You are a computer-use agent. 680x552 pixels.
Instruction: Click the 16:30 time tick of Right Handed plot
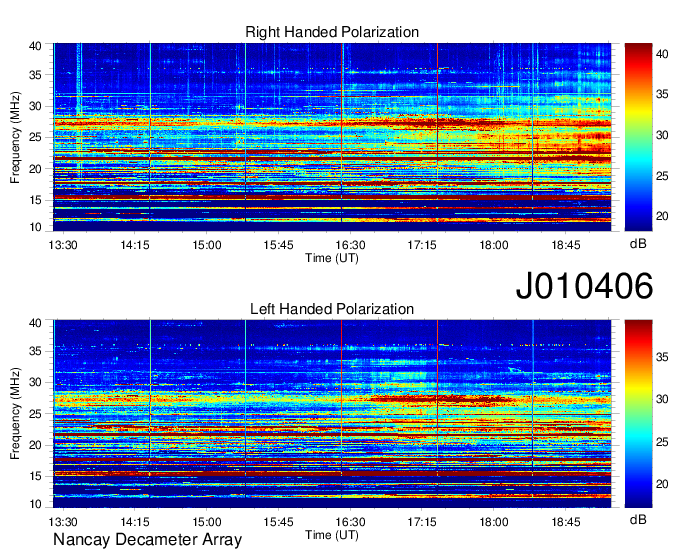[350, 245]
